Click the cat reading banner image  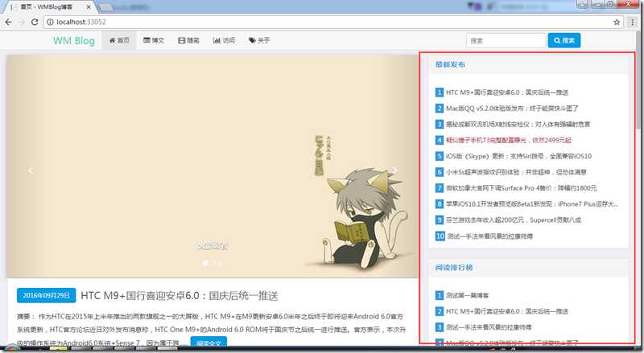(x=213, y=166)
